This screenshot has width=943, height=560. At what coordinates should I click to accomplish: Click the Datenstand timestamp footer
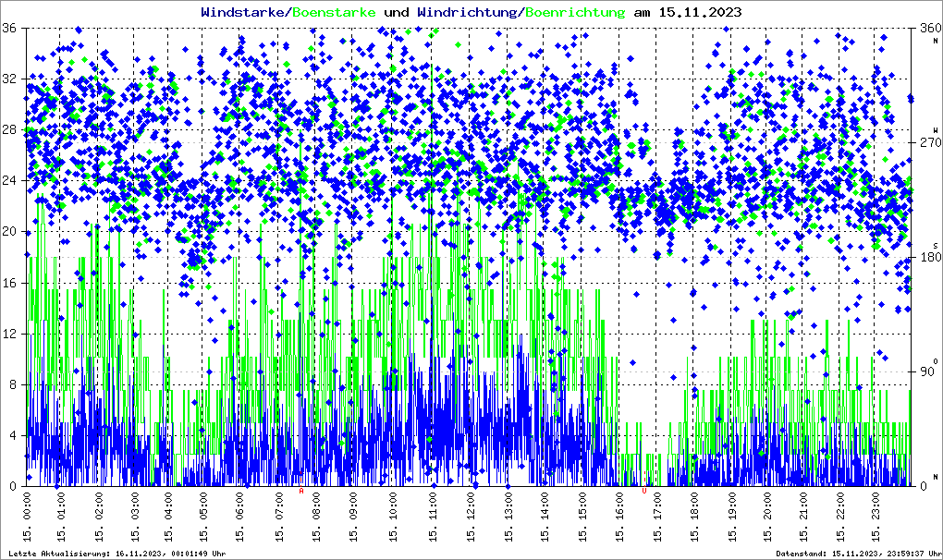860,554
